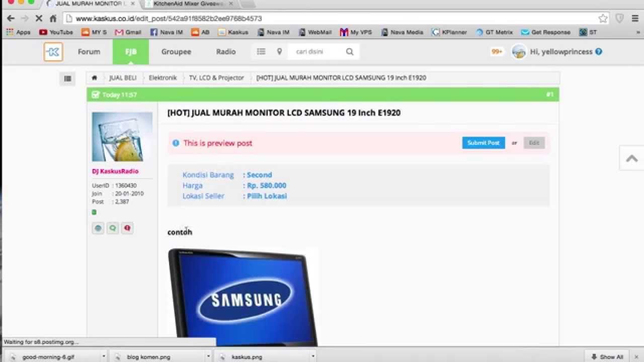This screenshot has width=644, height=362.
Task: Toggle the sidebar list menu button
Action: point(67,78)
